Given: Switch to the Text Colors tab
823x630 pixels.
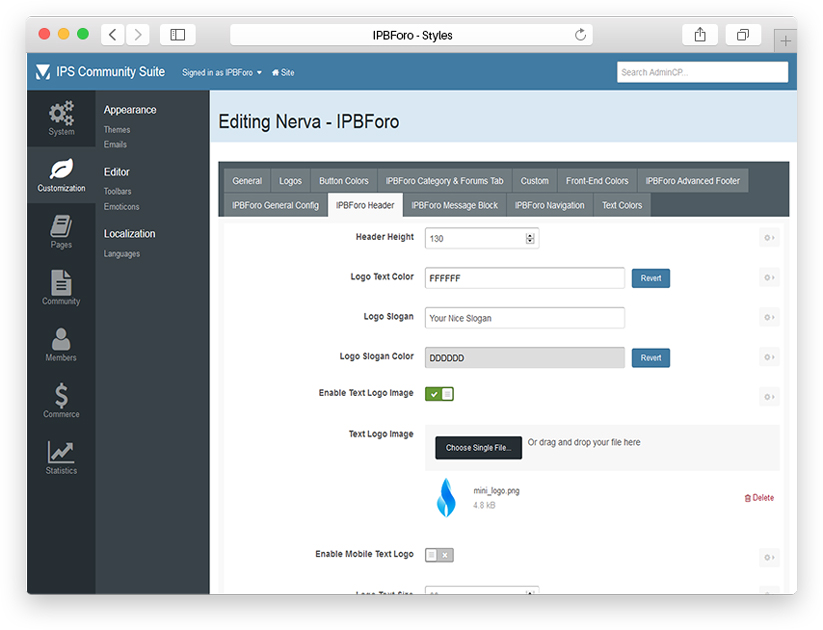Looking at the screenshot, I should 622,205.
